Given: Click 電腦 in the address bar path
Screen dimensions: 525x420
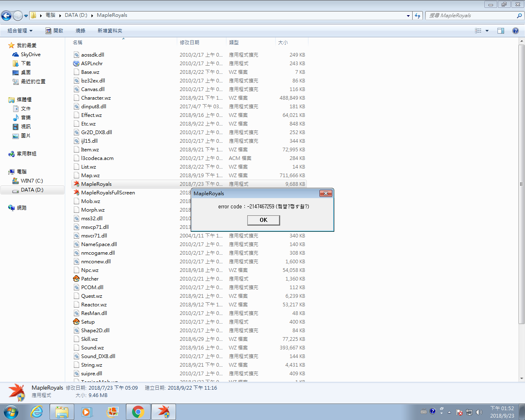Looking at the screenshot, I should point(50,15).
